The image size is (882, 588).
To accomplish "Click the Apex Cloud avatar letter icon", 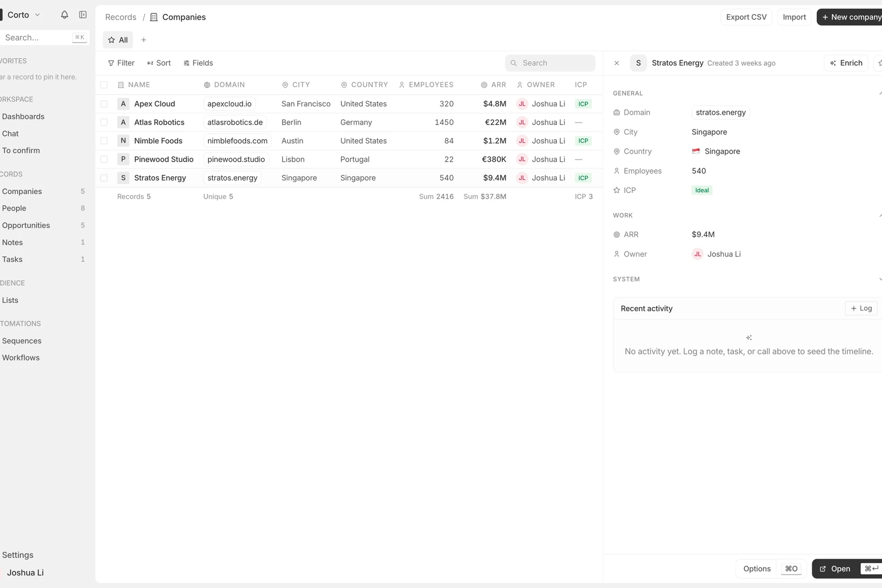I will point(123,104).
